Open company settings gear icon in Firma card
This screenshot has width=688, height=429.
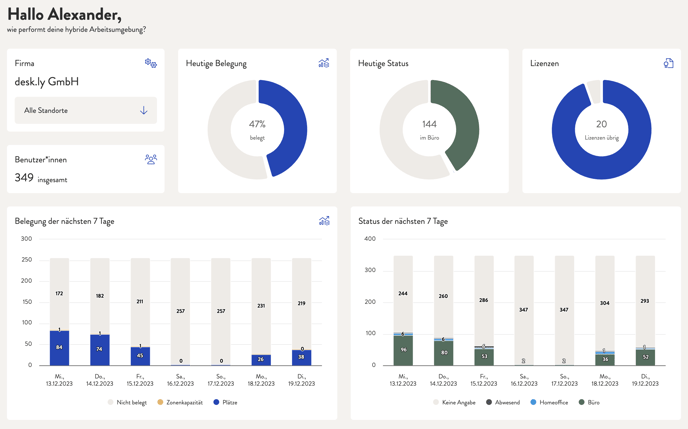pyautogui.click(x=151, y=63)
